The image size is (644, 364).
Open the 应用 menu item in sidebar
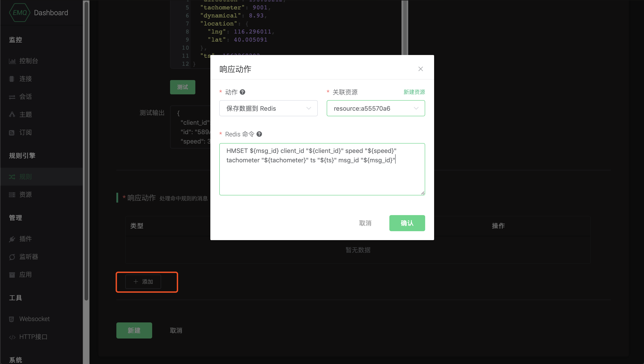point(25,274)
